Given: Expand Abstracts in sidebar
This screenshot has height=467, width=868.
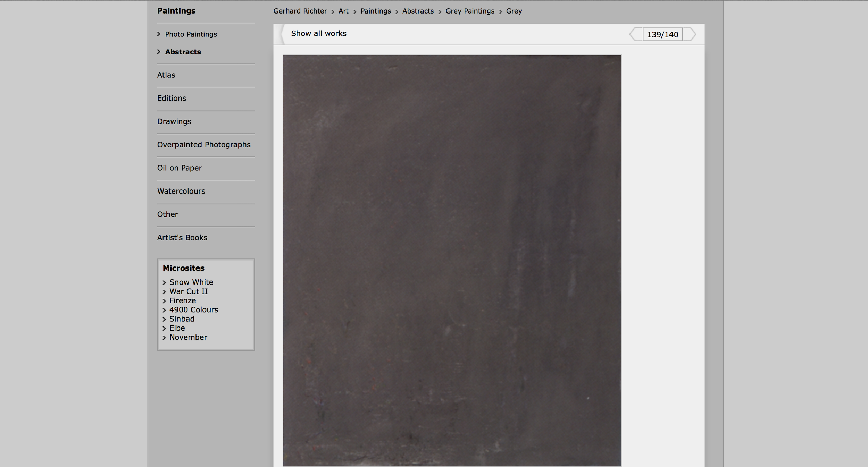Looking at the screenshot, I should click(183, 52).
